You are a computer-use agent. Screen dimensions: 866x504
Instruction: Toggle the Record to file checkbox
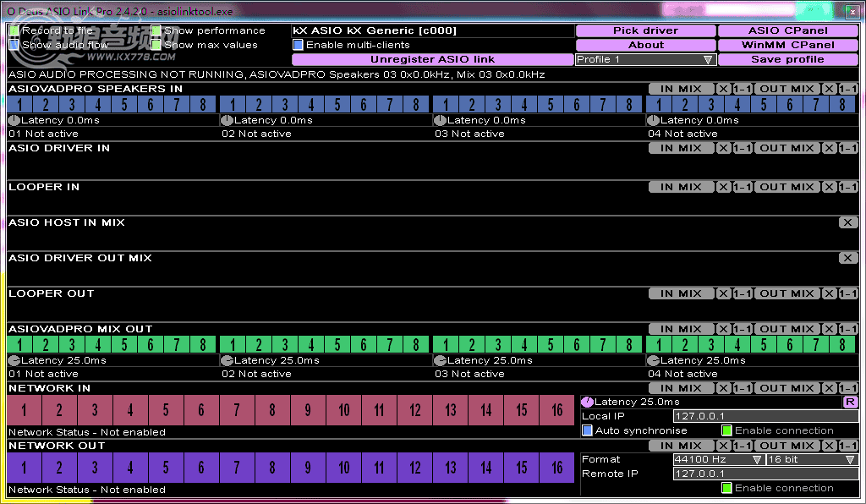14,30
